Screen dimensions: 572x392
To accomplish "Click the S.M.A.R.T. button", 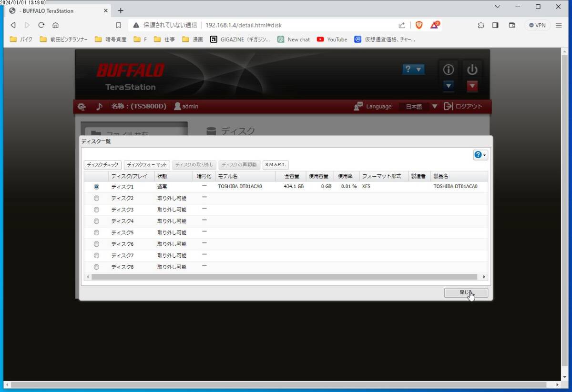I will click(276, 165).
